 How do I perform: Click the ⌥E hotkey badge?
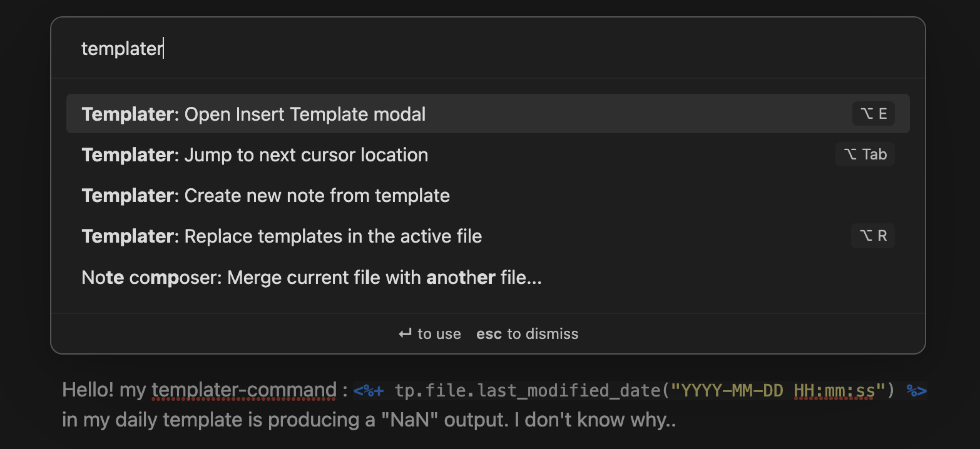[x=873, y=113]
